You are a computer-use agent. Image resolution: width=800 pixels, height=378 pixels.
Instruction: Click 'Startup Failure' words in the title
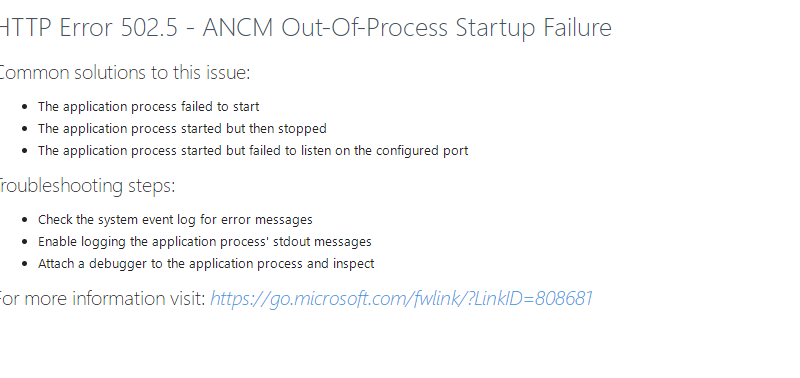(x=534, y=28)
